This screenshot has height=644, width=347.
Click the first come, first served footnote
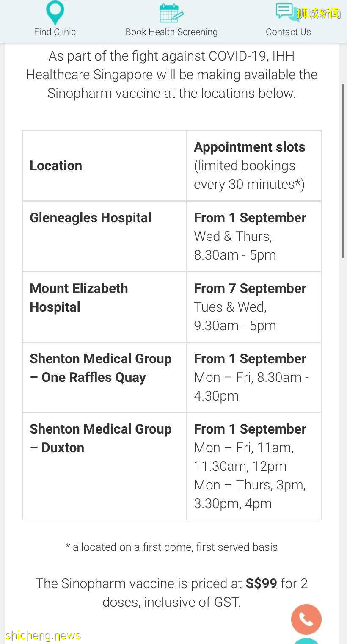(x=171, y=547)
